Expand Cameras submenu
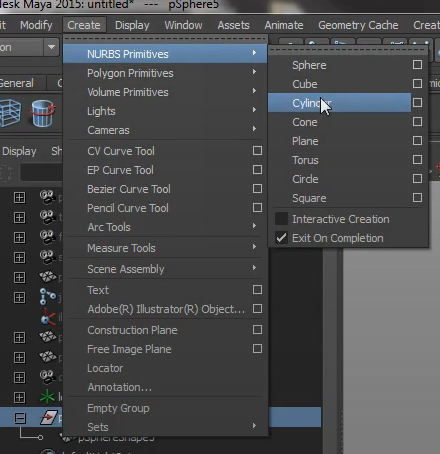This screenshot has width=440, height=454. 165,130
